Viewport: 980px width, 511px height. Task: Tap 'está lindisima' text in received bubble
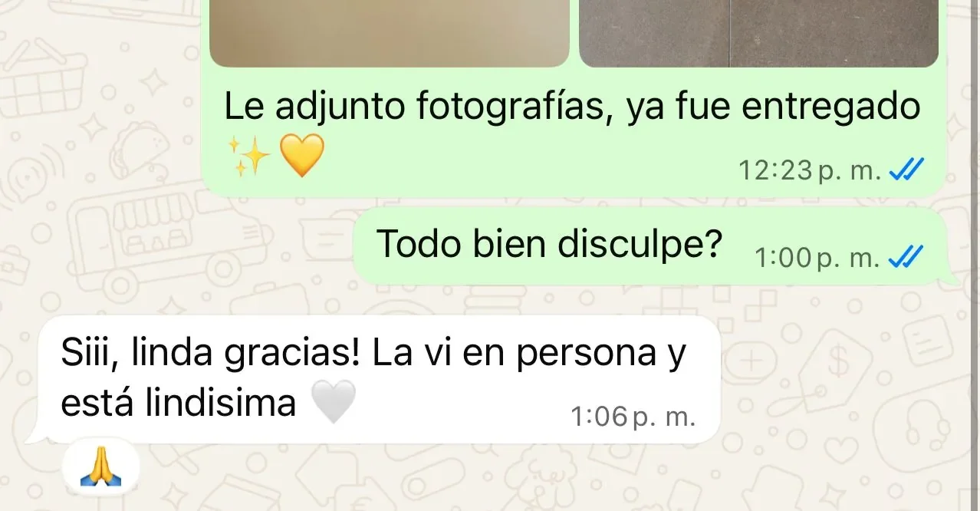coord(178,401)
